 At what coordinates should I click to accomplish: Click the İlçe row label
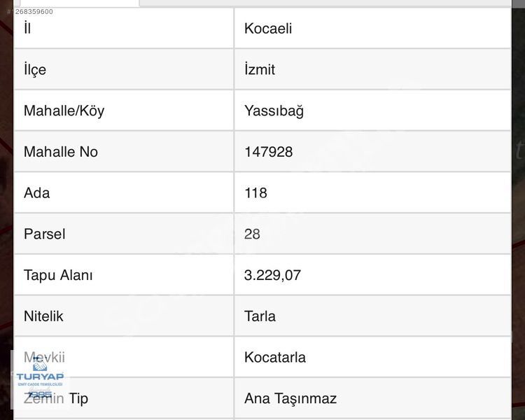pyautogui.click(x=35, y=70)
